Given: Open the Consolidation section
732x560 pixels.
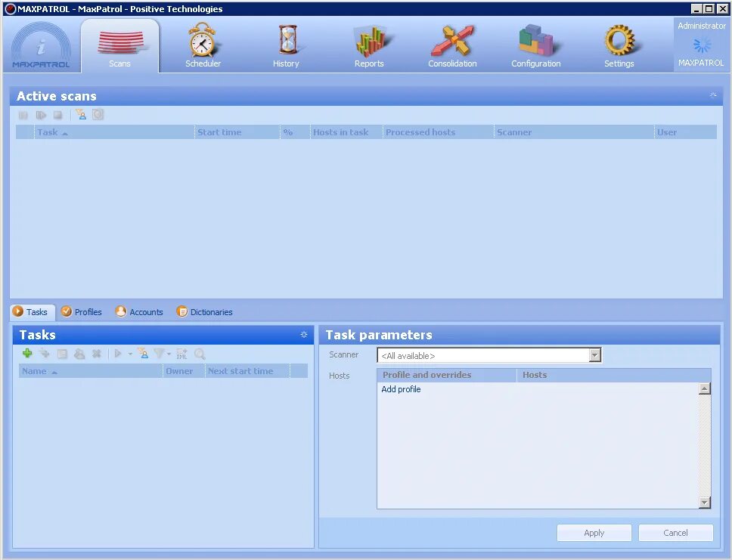Looking at the screenshot, I should [x=452, y=47].
